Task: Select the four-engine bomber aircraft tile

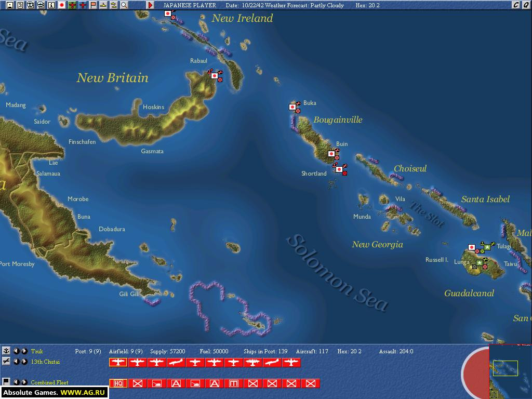Action: point(252,362)
